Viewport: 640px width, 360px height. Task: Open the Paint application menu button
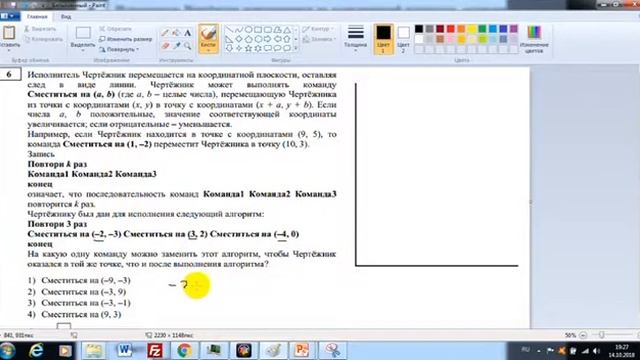pyautogui.click(x=9, y=16)
